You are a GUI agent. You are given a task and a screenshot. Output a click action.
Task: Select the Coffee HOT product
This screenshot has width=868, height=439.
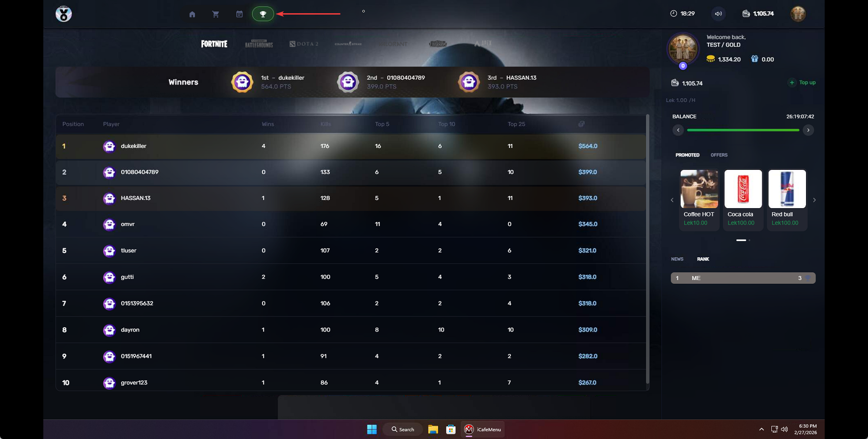tap(699, 199)
